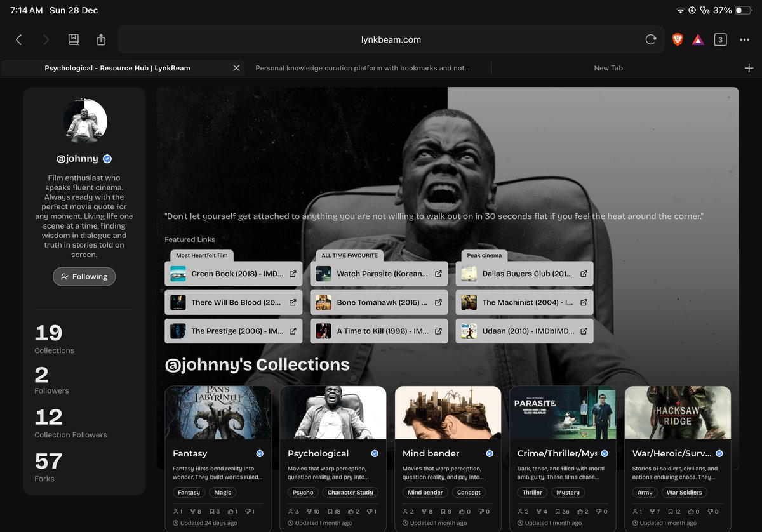Select the Magic tag chip

(222, 492)
